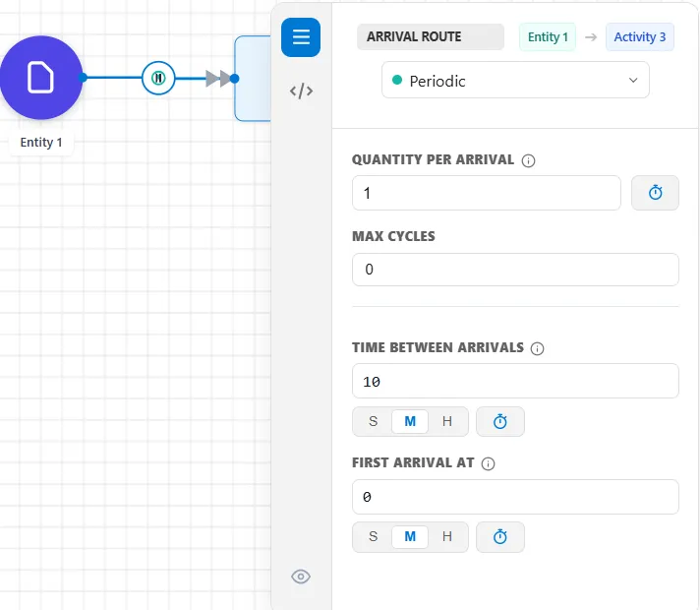Select H unit for First Arrival At
This screenshot has height=610, width=700.
coord(447,536)
